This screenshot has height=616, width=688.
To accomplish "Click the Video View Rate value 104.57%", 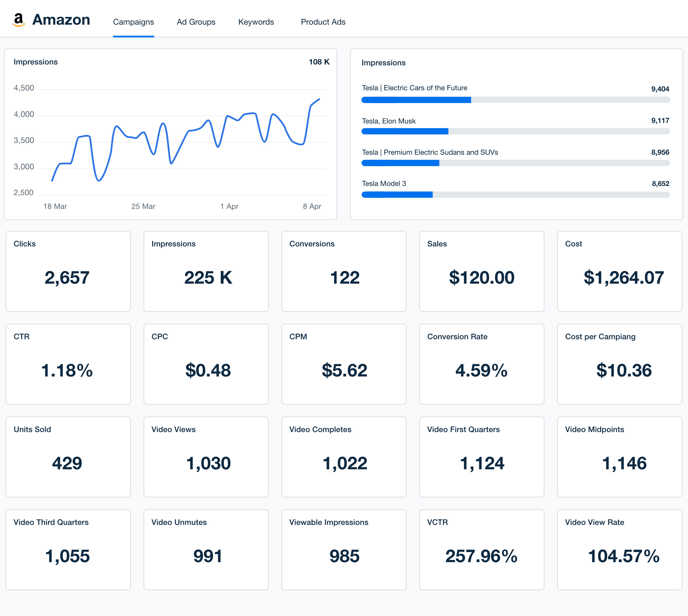I will [x=624, y=556].
